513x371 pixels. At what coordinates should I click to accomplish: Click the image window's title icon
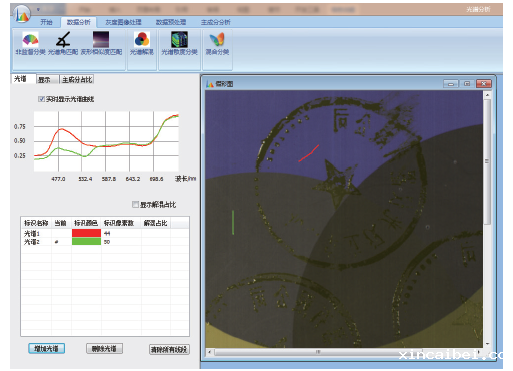209,84
